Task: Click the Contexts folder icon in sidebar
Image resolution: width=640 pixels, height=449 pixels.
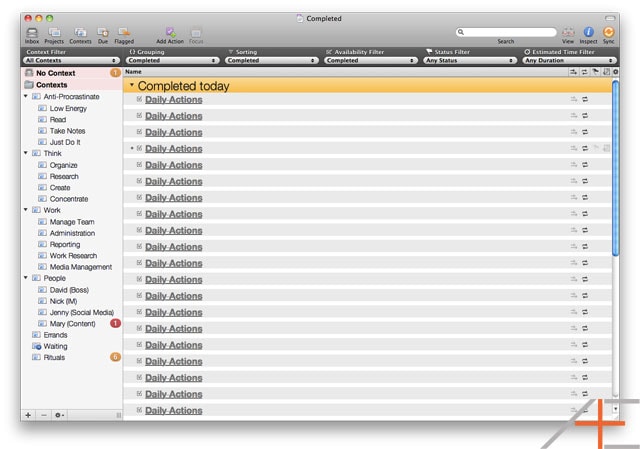Action: [x=29, y=84]
